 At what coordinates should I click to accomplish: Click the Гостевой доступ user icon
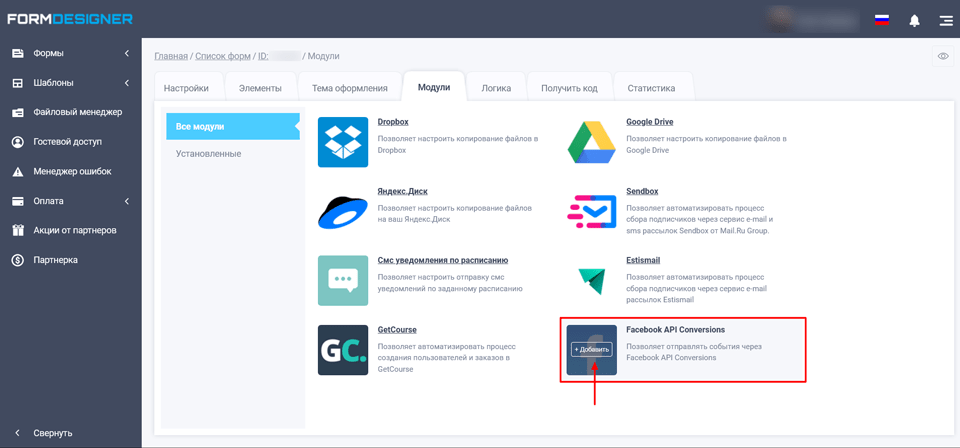pyautogui.click(x=18, y=142)
